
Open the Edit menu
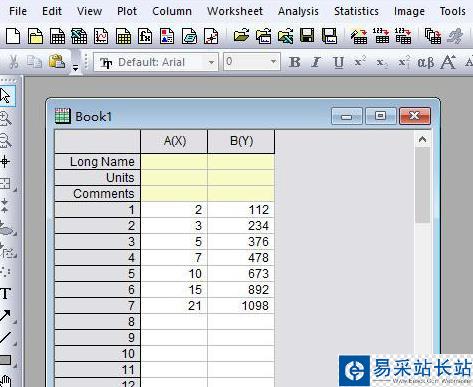52,11
